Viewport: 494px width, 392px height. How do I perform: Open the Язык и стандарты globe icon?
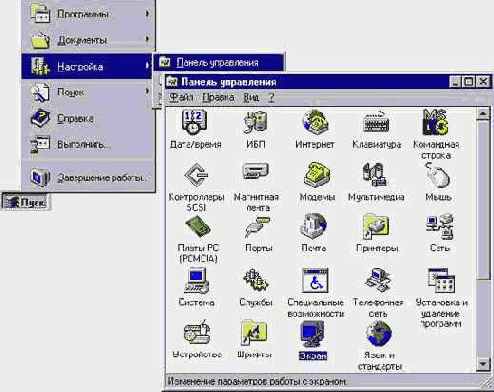pos(379,334)
